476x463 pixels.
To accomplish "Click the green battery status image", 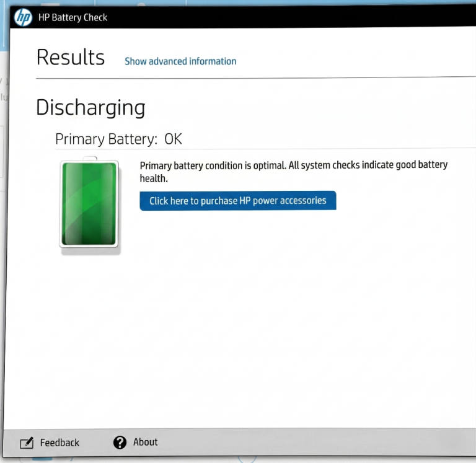I will [x=89, y=204].
